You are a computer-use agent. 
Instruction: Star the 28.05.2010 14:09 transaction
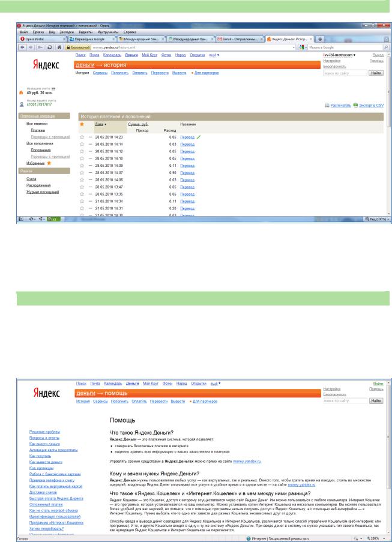coord(82,166)
